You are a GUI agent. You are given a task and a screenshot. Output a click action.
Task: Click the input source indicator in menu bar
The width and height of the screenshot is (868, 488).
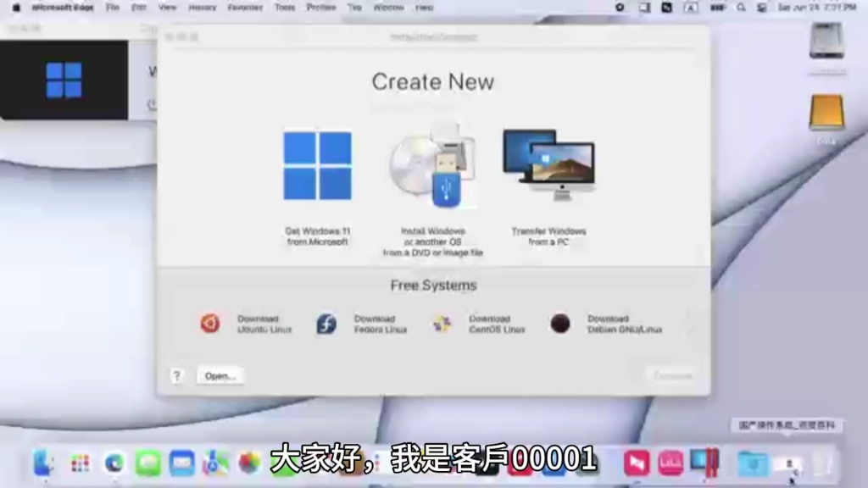(691, 8)
